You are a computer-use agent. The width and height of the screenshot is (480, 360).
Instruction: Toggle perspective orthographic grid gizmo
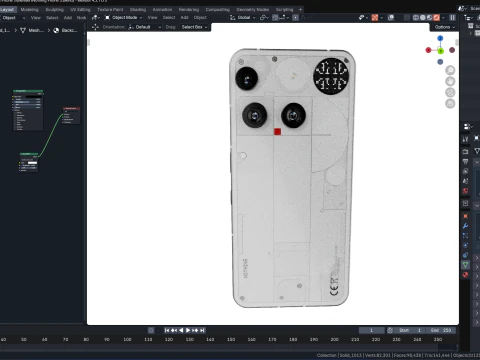(450, 104)
